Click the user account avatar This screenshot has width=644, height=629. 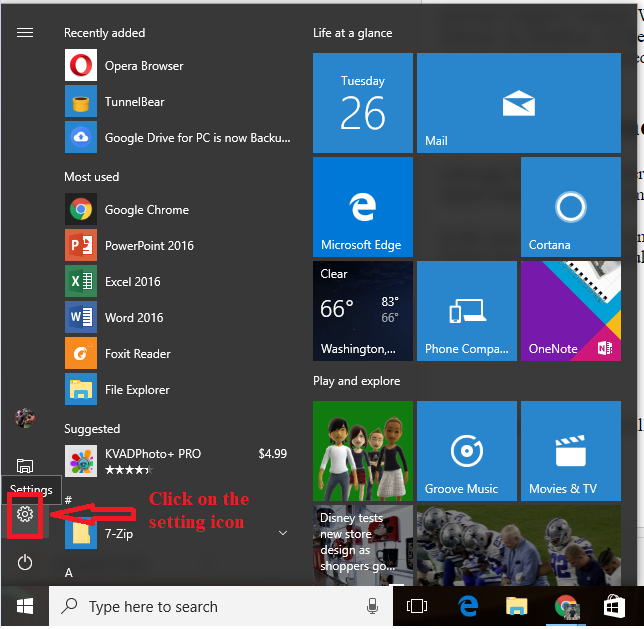25,418
